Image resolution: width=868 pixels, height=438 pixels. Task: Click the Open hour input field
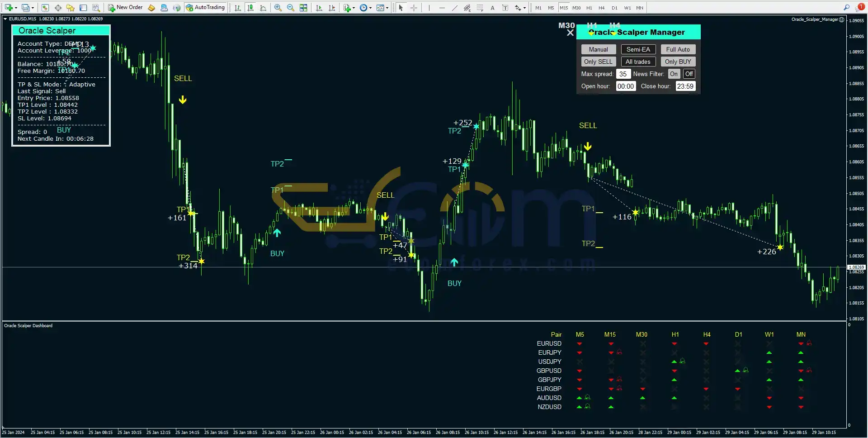pos(626,86)
